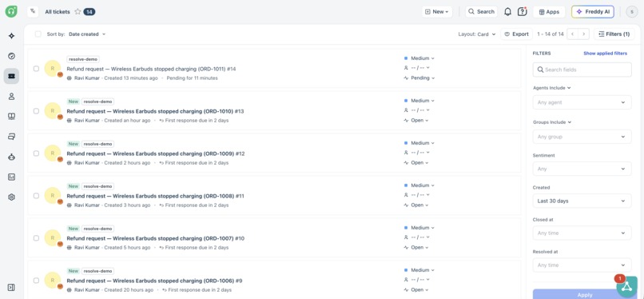Open agent assignment dropdown on ticket #12
This screenshot has height=299, width=644.
(x=417, y=153)
